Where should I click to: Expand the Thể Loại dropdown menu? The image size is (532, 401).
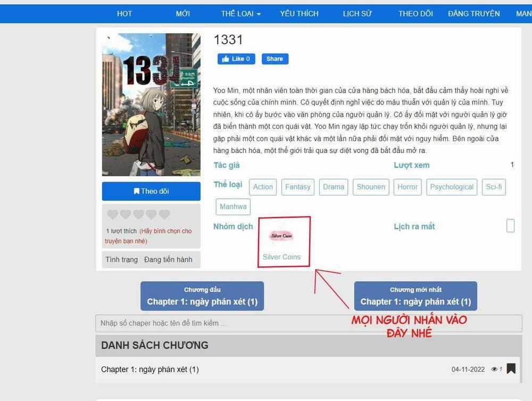click(240, 14)
